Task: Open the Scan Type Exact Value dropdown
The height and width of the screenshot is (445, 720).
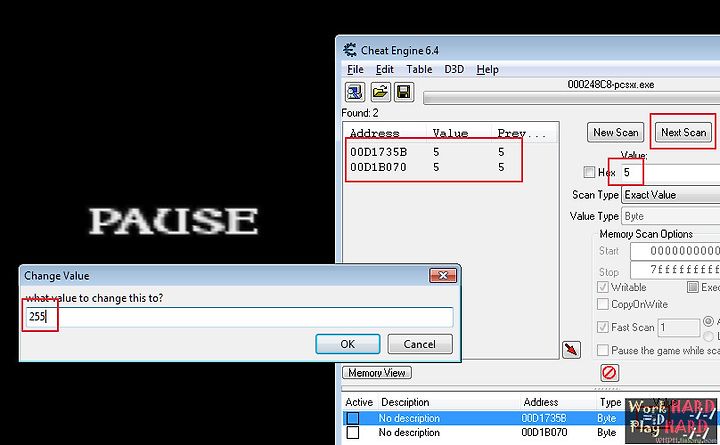Action: (670, 195)
